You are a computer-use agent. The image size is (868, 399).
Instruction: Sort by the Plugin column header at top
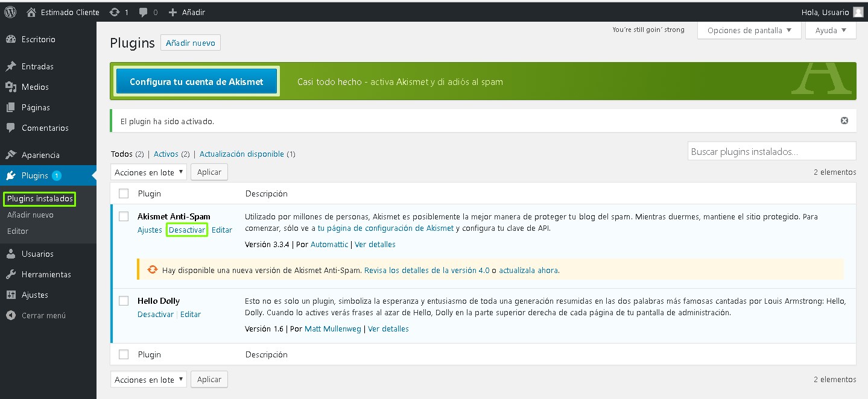pyautogui.click(x=150, y=193)
